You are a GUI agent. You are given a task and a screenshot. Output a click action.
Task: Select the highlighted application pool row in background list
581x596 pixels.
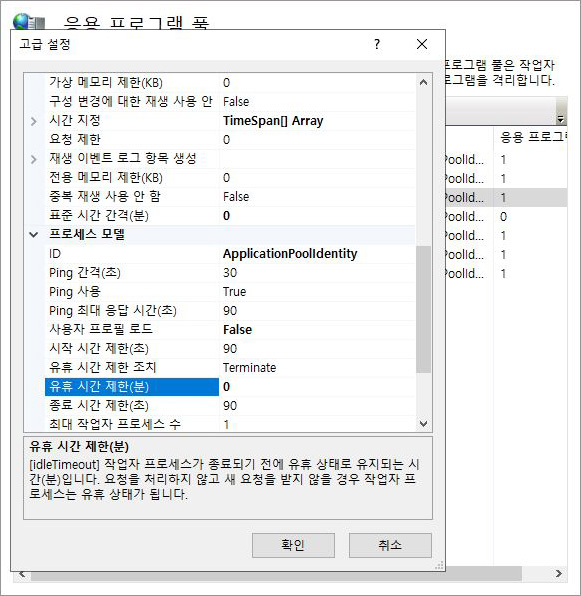coord(507,198)
